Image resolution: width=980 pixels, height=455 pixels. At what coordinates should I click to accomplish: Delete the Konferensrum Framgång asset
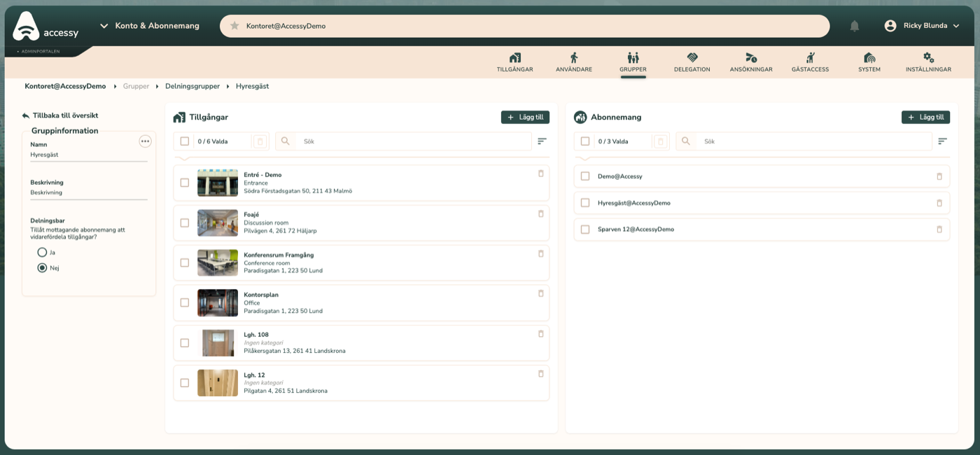(540, 253)
